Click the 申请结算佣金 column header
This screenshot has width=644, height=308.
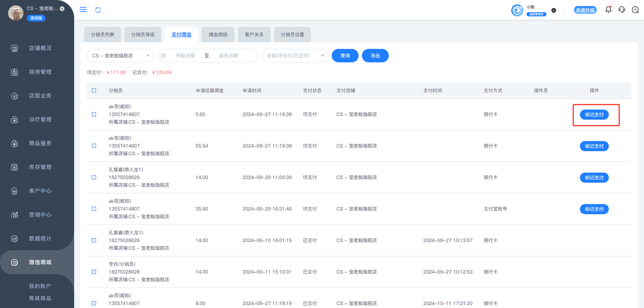point(210,91)
